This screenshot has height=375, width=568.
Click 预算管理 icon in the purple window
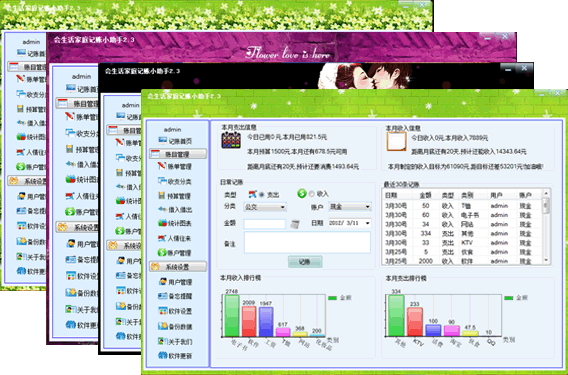click(70, 149)
